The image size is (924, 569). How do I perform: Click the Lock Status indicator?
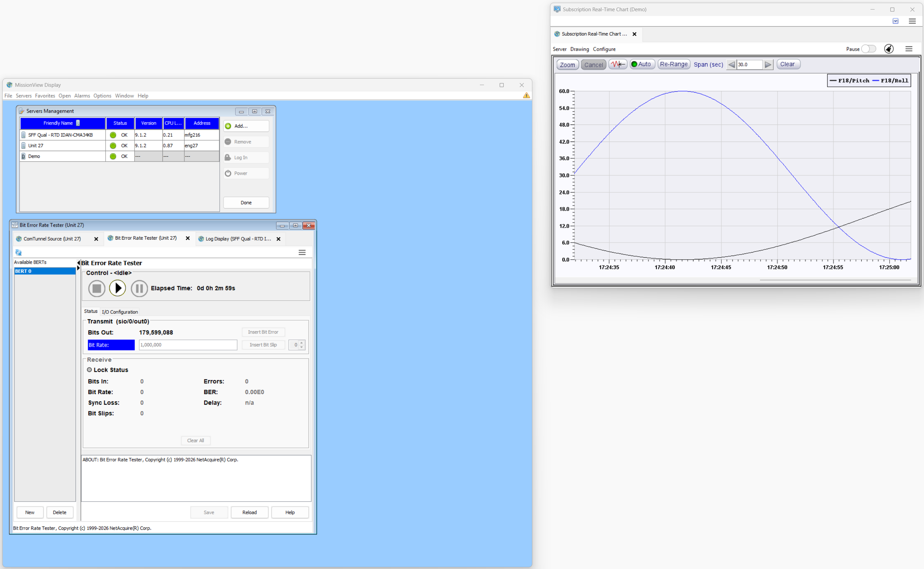89,370
